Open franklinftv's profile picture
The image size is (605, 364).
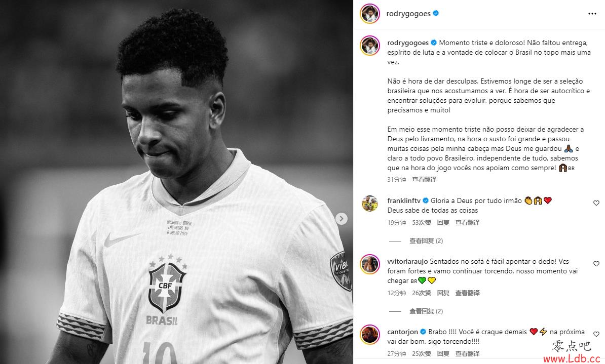coord(369,203)
